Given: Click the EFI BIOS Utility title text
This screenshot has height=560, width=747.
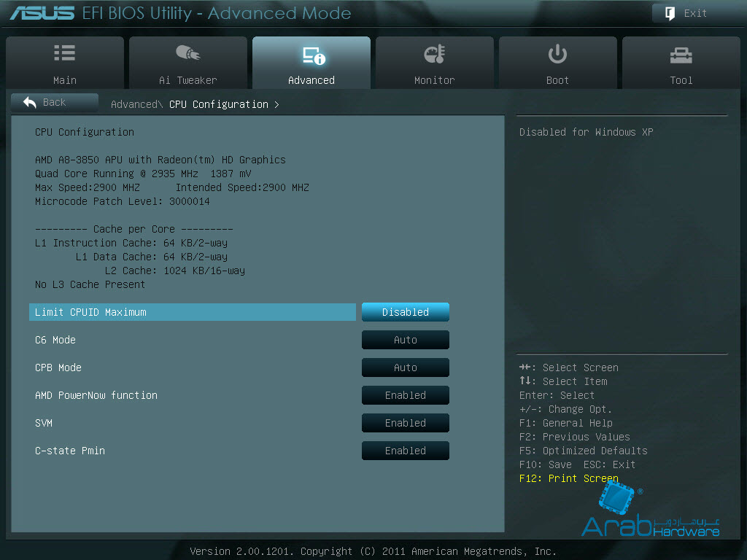Looking at the screenshot, I should pos(217,13).
